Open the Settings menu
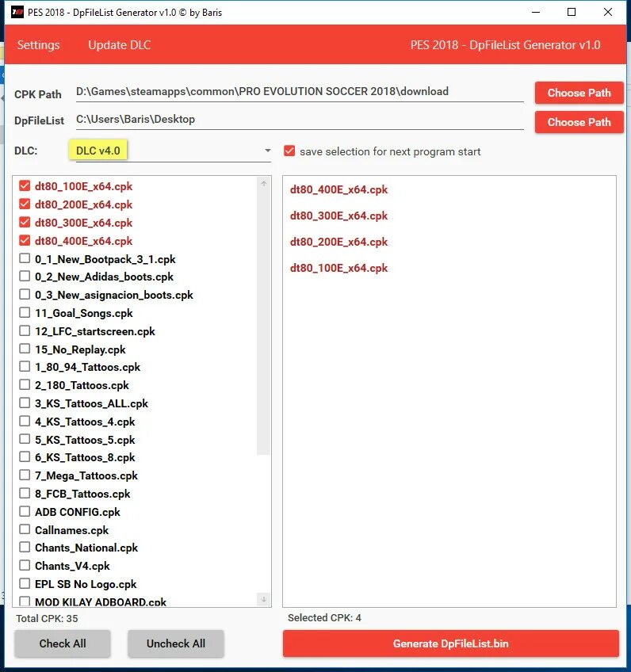The height and width of the screenshot is (672, 631). click(38, 45)
